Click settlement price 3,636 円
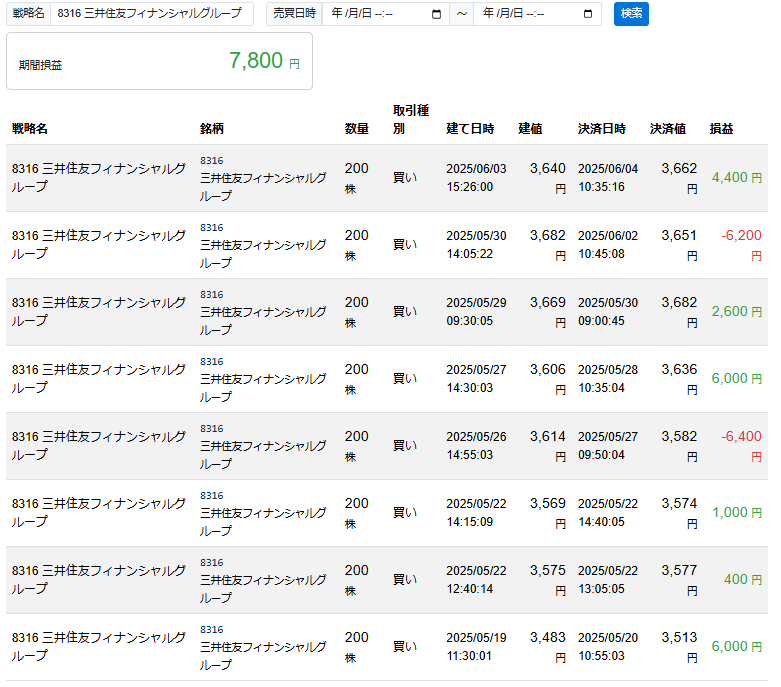Screen dimensions: 781x687 679,379
